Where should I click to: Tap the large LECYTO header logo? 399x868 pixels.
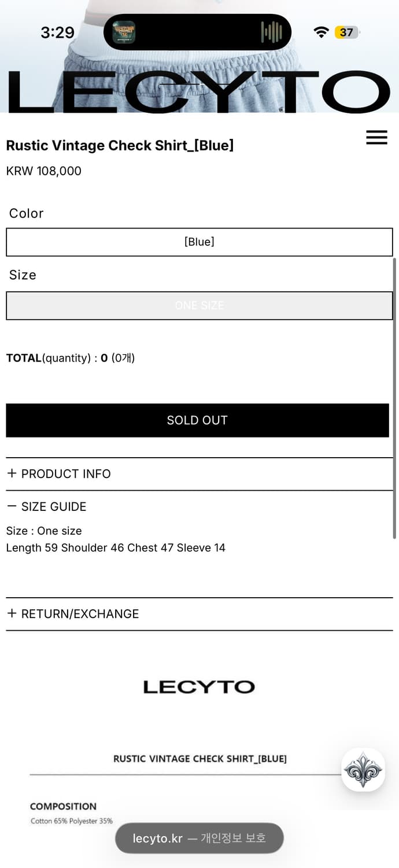(x=199, y=91)
